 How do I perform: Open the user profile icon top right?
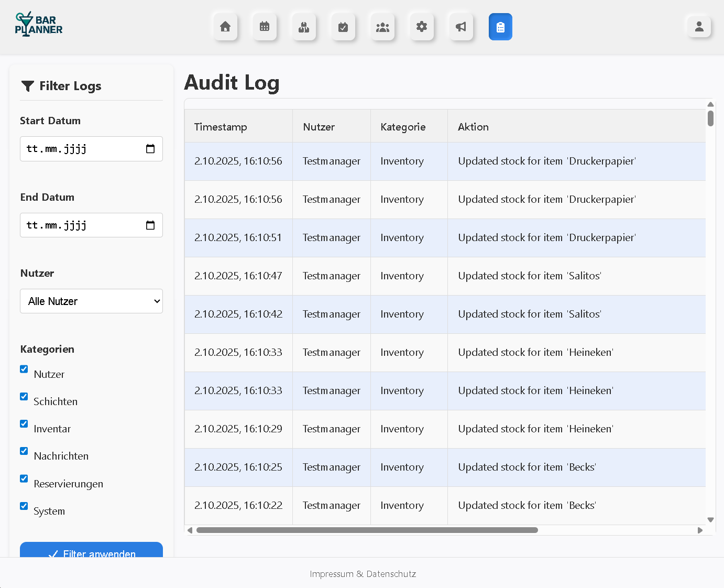(x=699, y=27)
